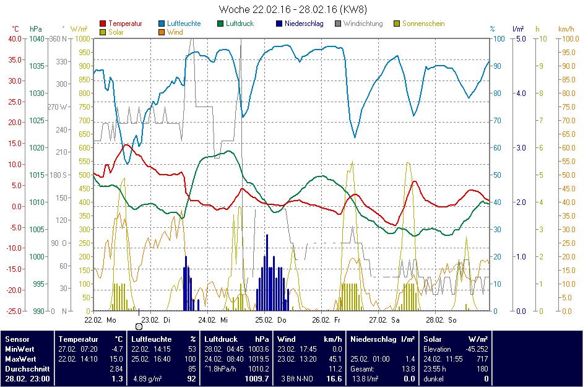The image size is (588, 387).
Task: Select the Wind legend label
Action: coord(175,32)
